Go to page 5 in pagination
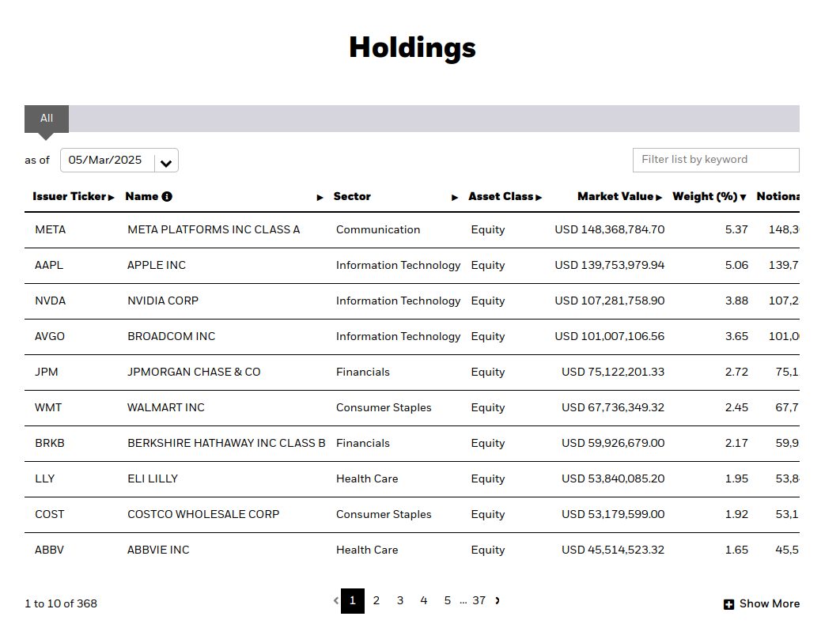Viewport: 840px width, 624px height. [x=448, y=601]
